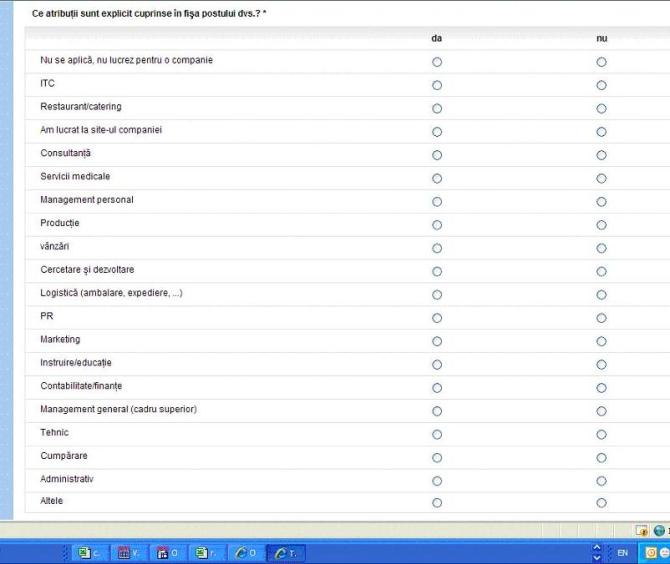Click the active Internet Explorer taskbar button
The width and height of the screenshot is (670, 564).
point(285,552)
